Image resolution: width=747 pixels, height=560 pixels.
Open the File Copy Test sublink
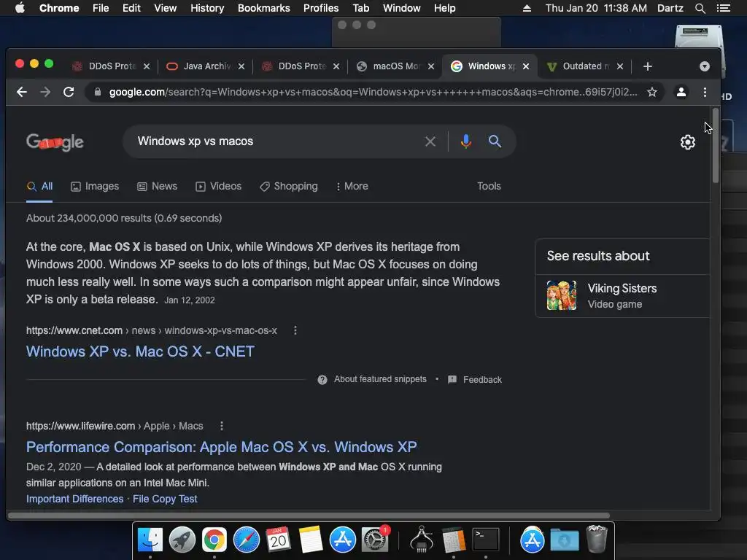(x=165, y=499)
